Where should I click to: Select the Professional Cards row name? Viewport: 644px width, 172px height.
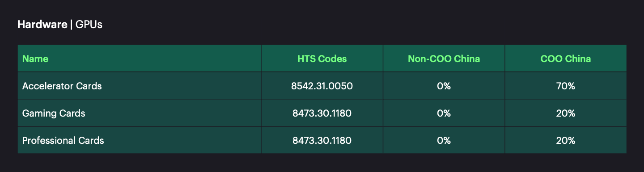pos(63,140)
